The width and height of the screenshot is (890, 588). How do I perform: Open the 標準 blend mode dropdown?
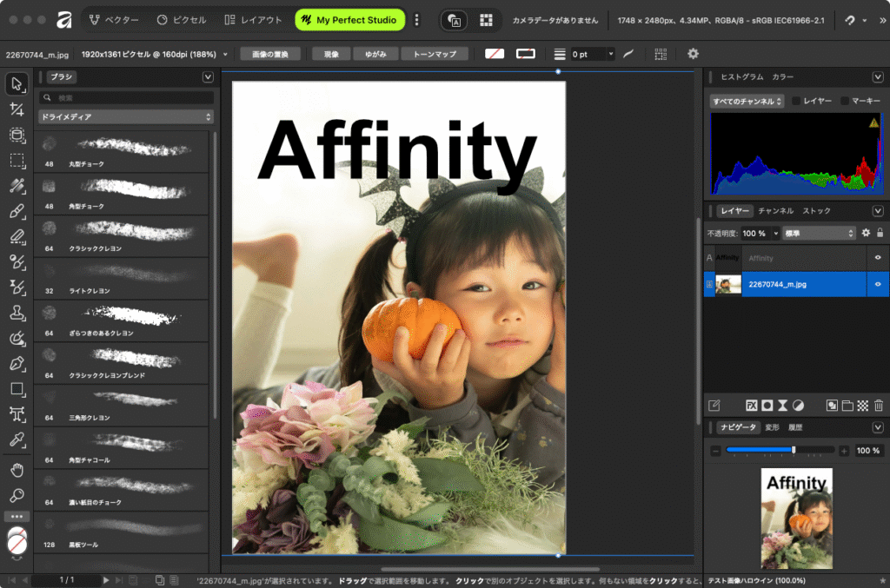(x=820, y=233)
